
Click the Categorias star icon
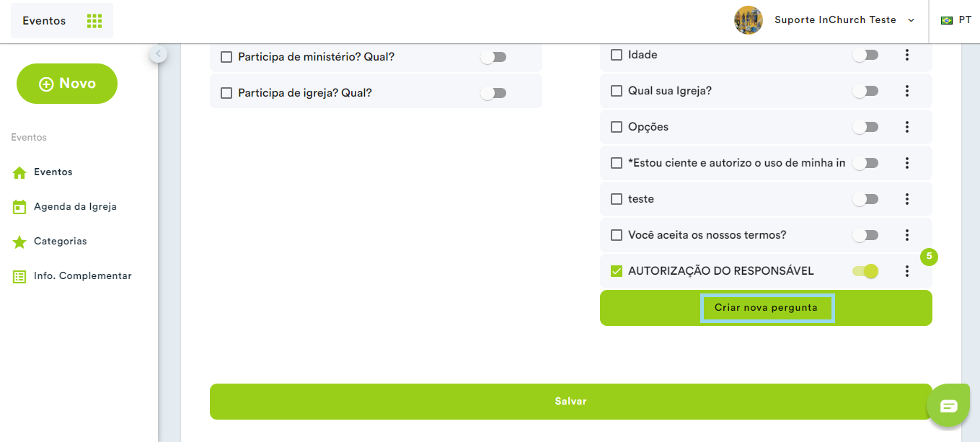[x=19, y=242]
